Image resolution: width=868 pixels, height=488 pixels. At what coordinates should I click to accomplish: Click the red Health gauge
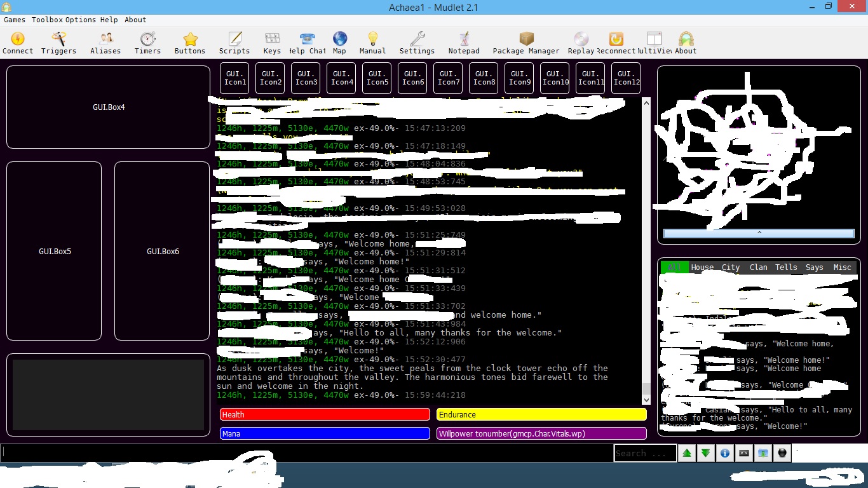coord(325,414)
